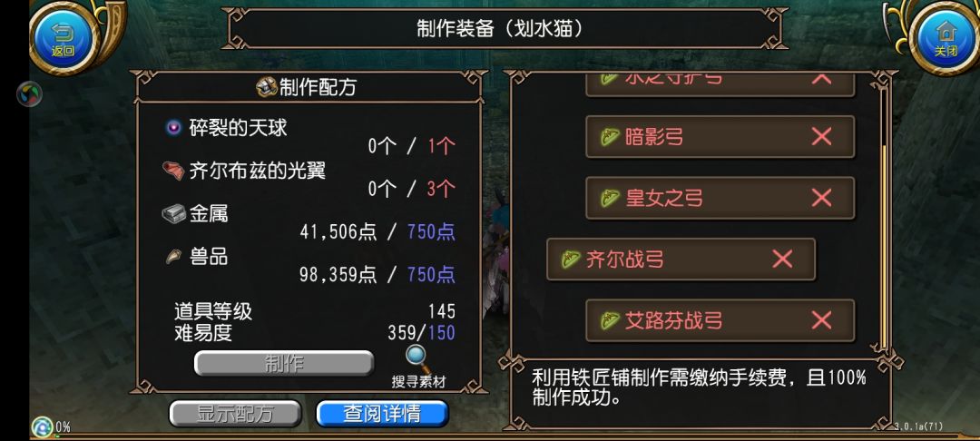Click the red X on 齐尔战弓
The width and height of the screenshot is (980, 441).
[x=782, y=260]
